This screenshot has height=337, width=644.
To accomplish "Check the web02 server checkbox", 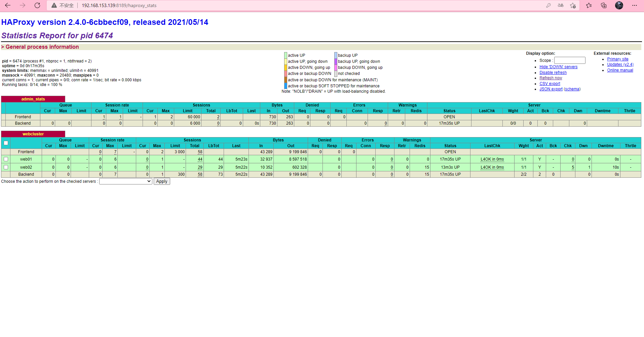I will click(6, 167).
